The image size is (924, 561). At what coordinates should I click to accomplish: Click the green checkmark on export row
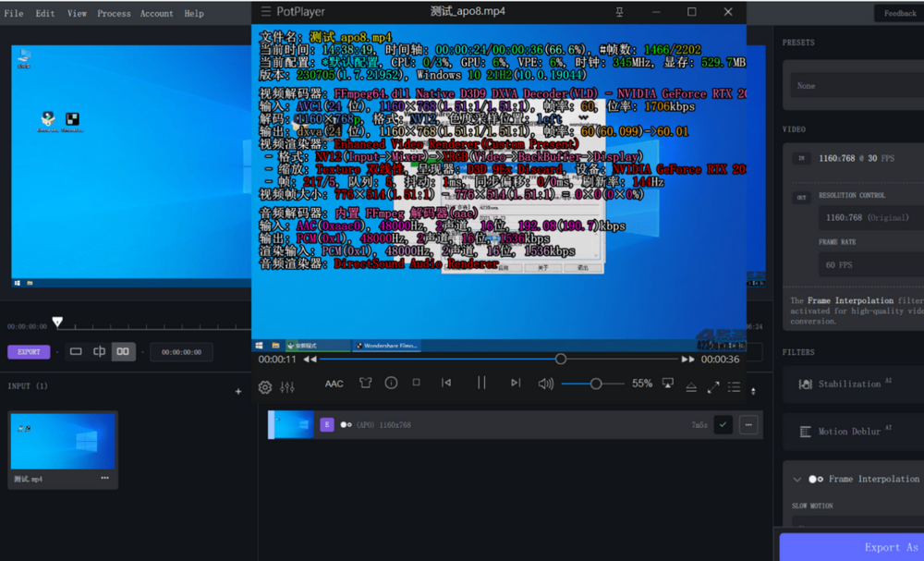point(723,424)
